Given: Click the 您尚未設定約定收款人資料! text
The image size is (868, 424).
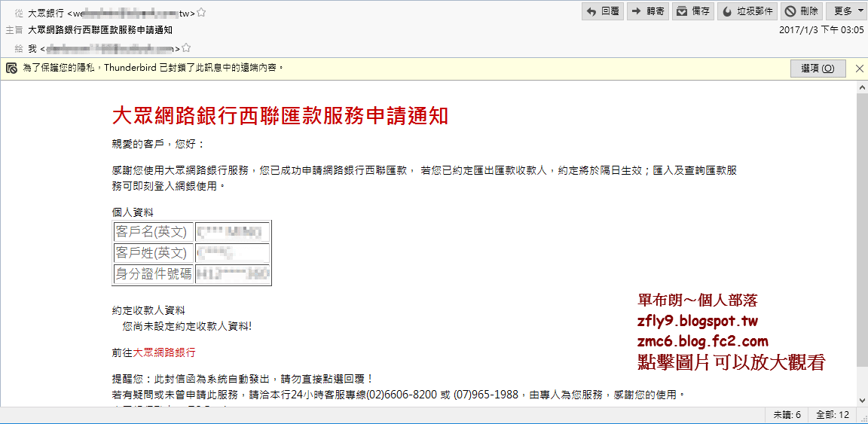Looking at the screenshot, I should (x=187, y=327).
